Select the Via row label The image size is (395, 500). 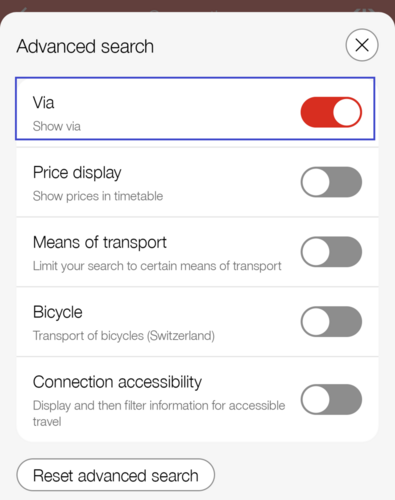tap(43, 103)
